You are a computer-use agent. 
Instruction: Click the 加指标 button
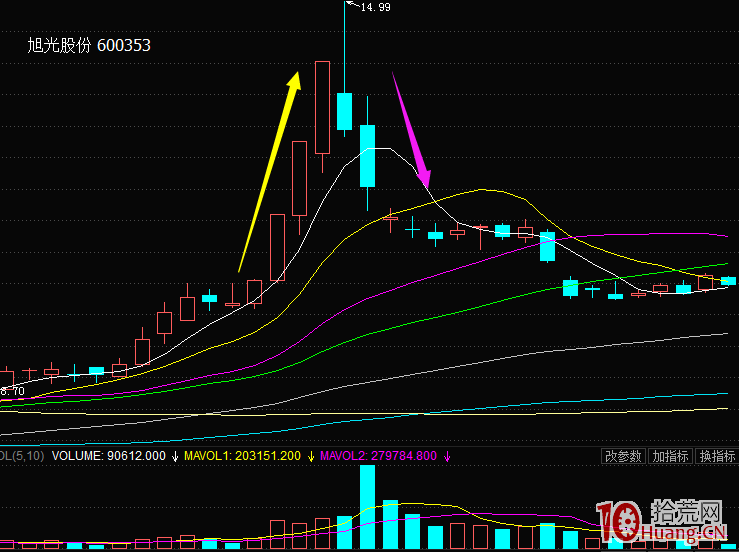[x=669, y=456]
